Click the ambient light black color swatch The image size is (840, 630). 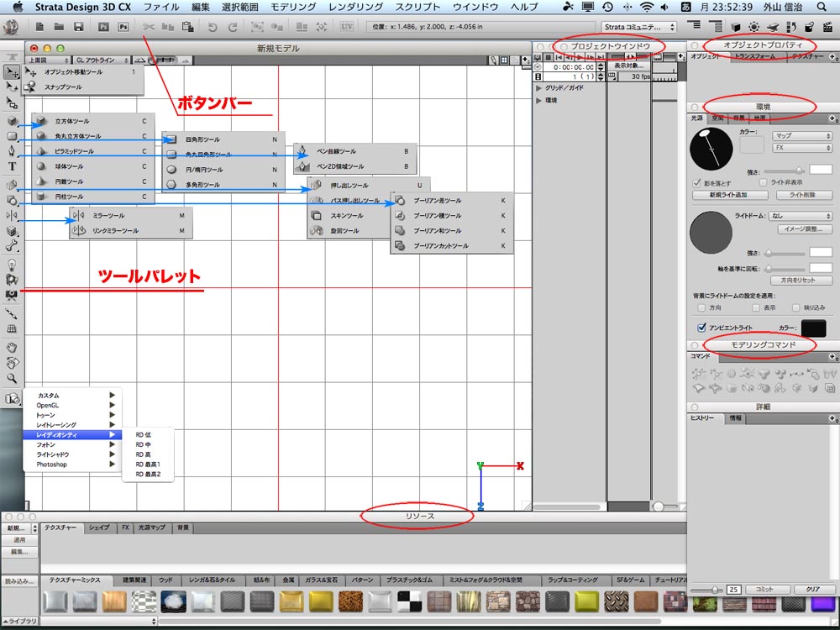[x=813, y=328]
